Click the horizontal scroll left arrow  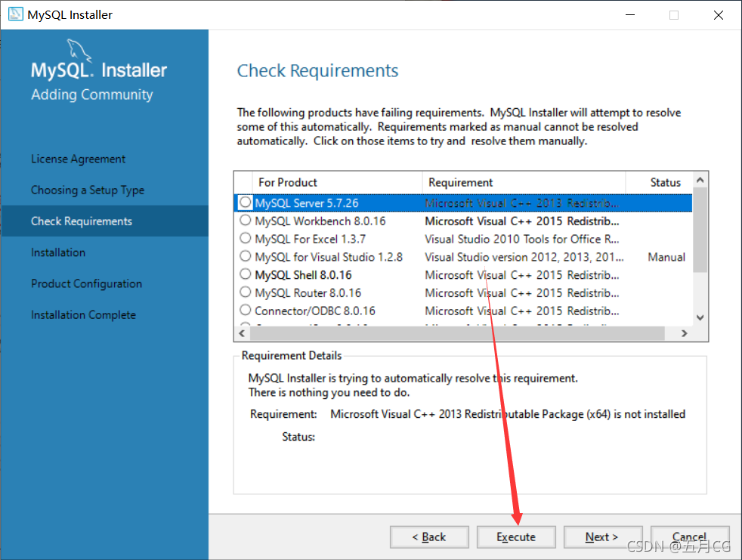click(243, 333)
